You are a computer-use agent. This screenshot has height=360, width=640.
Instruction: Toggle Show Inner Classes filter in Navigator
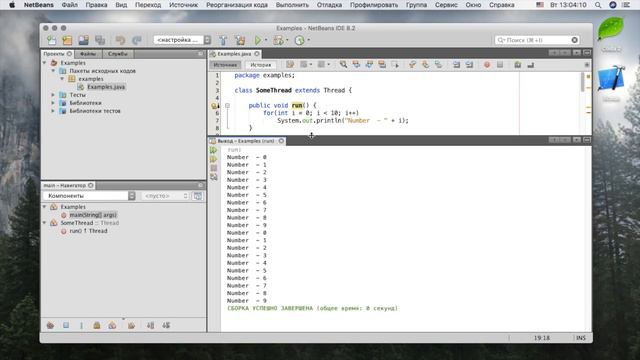pyautogui.click(x=112, y=325)
